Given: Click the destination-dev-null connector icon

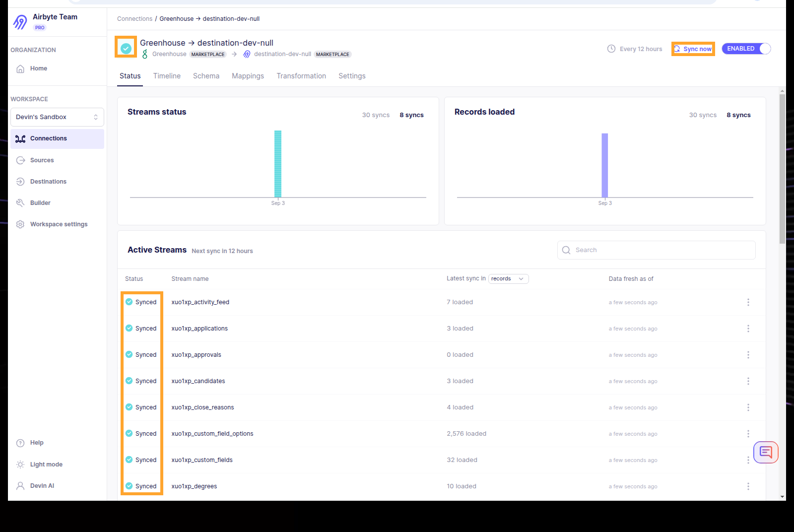Looking at the screenshot, I should 247,54.
